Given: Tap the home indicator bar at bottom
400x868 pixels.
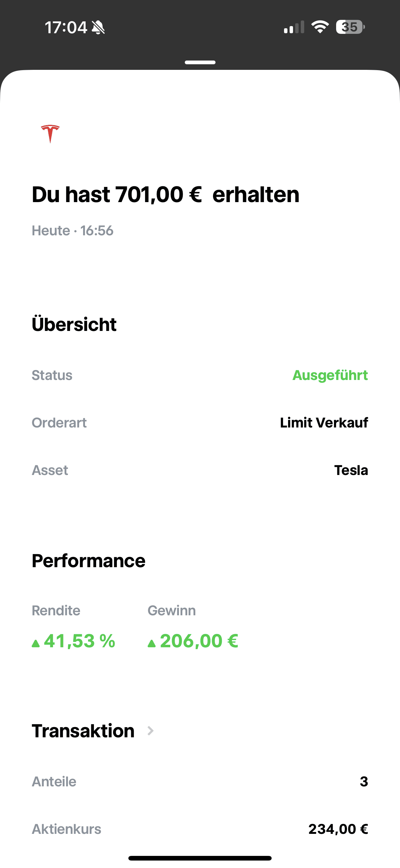Looking at the screenshot, I should [200, 858].
